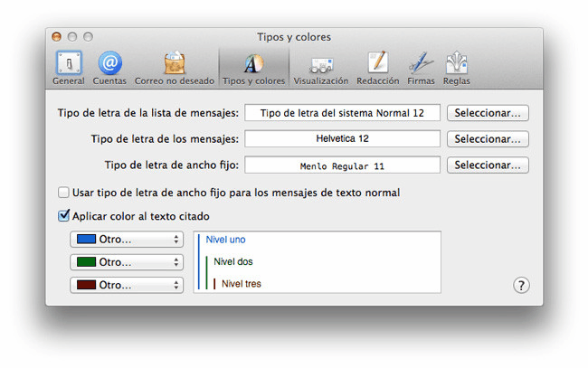Screen dimensions: 588x368
Task: Uncheck Aplicar color al texto citado
Action: click(x=63, y=216)
